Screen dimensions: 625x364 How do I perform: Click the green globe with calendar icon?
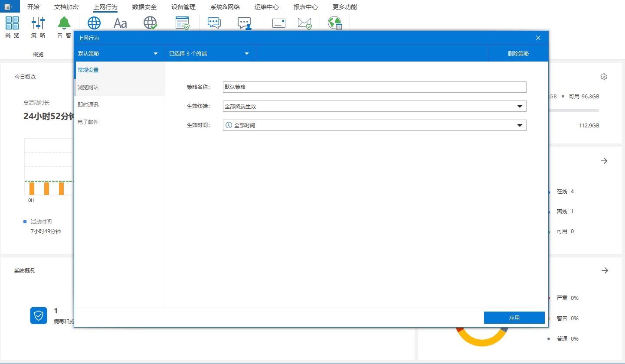click(x=335, y=23)
